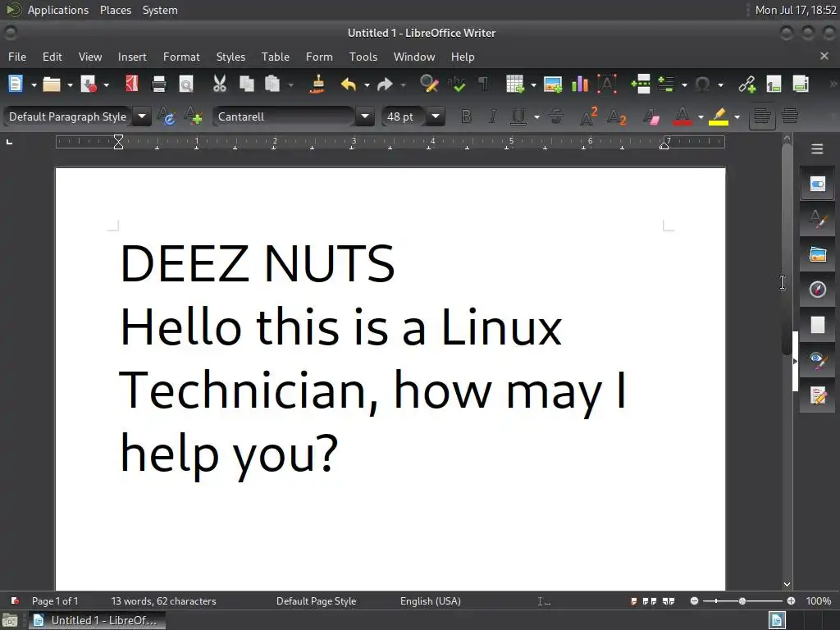Screen dimensions: 840x630
Task: Click the zoom slider handle
Action: (x=742, y=601)
